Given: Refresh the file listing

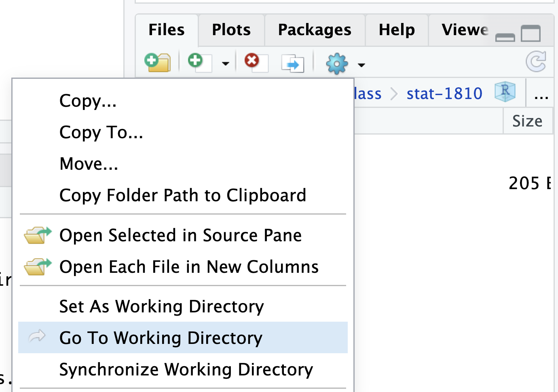Looking at the screenshot, I should 536,61.
